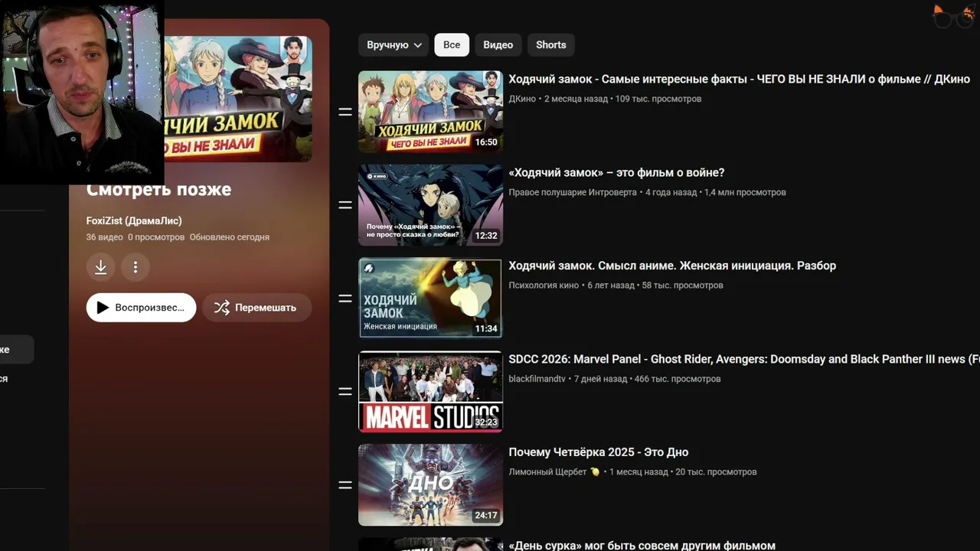Click the 20 тыс. просмотров view count
This screenshot has height=551, width=980.
coord(717,472)
